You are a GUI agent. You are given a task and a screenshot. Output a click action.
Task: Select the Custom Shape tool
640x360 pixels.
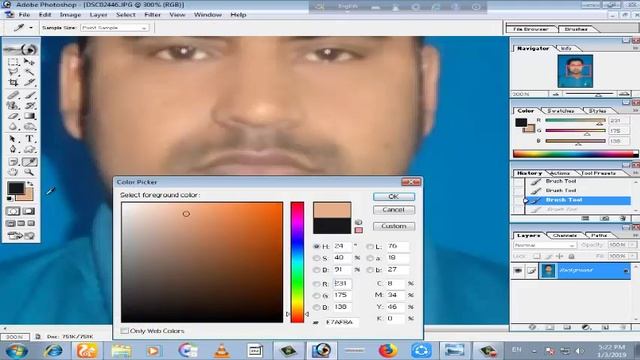pos(29,149)
